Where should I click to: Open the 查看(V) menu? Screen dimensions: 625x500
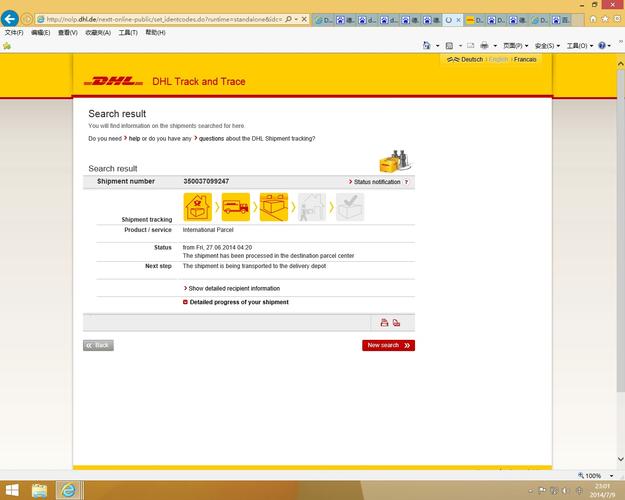[x=68, y=33]
